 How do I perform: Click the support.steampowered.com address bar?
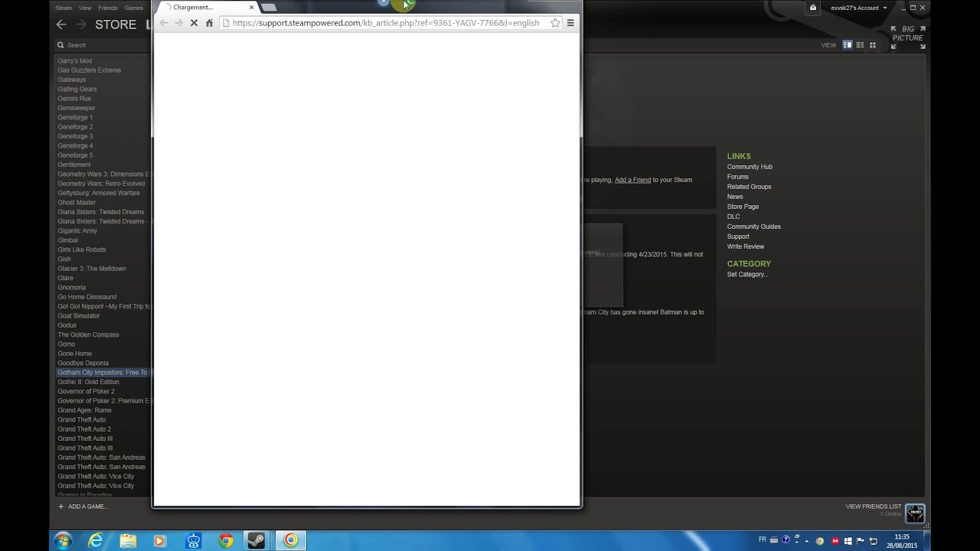385,23
